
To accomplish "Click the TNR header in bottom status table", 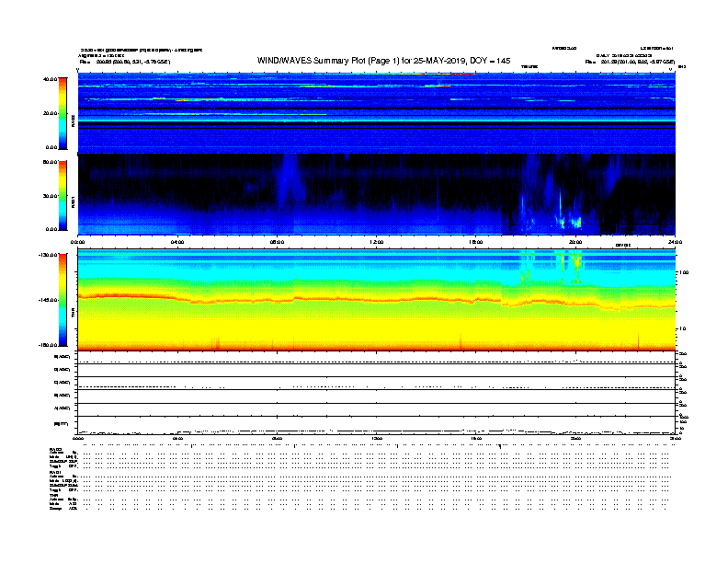I will (53, 495).
